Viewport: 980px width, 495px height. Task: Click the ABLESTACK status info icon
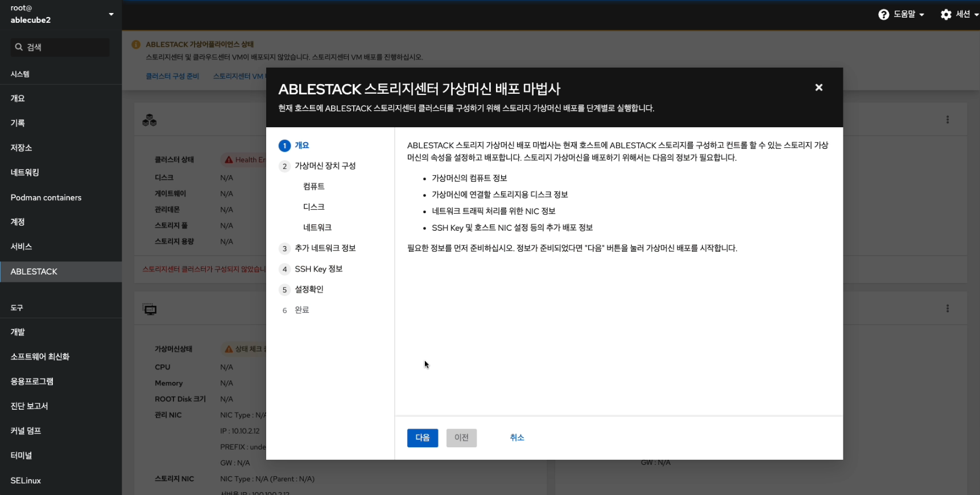tap(136, 44)
